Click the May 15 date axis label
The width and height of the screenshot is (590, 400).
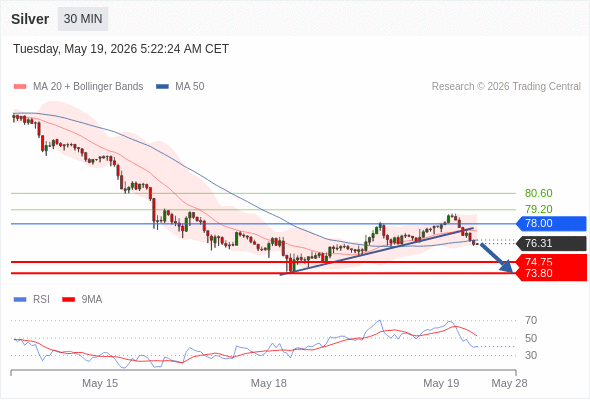[100, 383]
